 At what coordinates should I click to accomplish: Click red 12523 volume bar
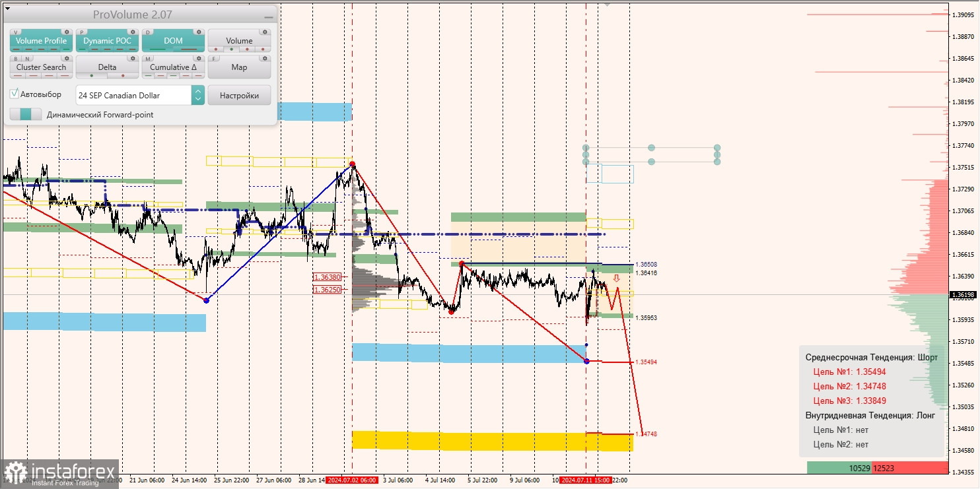point(910,468)
